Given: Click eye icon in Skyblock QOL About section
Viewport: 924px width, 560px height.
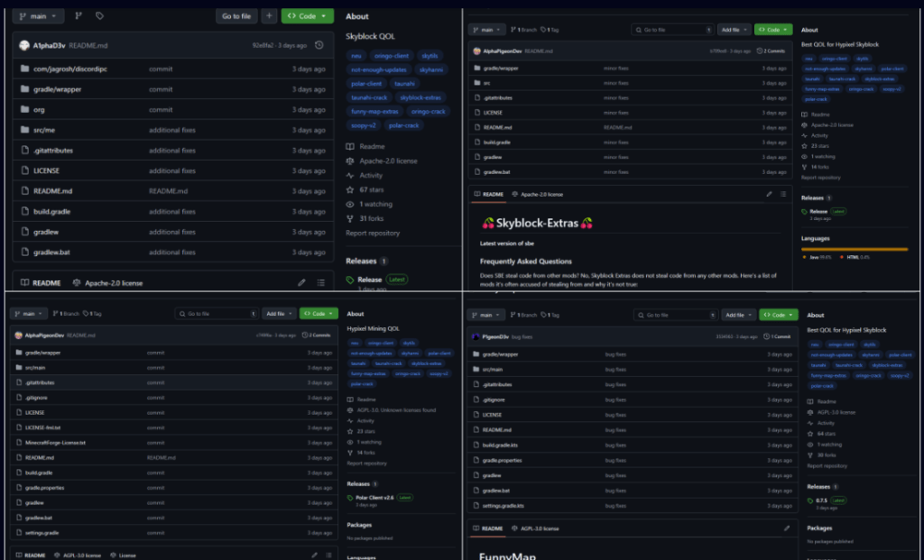Looking at the screenshot, I should (350, 205).
